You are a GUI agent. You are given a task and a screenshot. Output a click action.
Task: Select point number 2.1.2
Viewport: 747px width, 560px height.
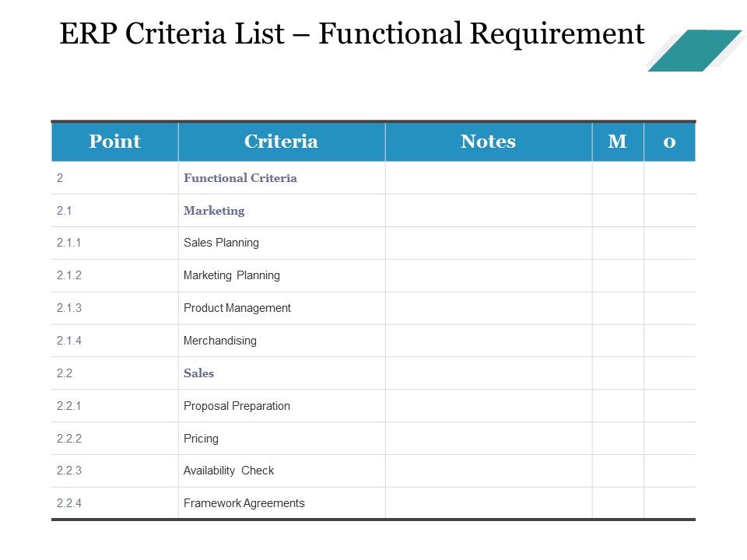pos(115,275)
